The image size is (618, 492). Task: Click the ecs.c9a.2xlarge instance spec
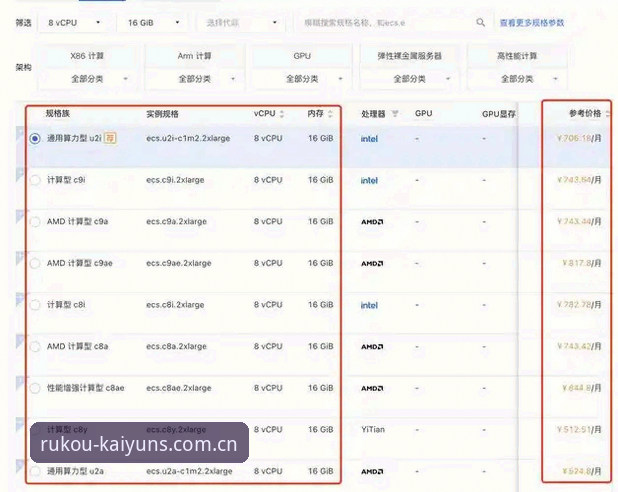177,222
